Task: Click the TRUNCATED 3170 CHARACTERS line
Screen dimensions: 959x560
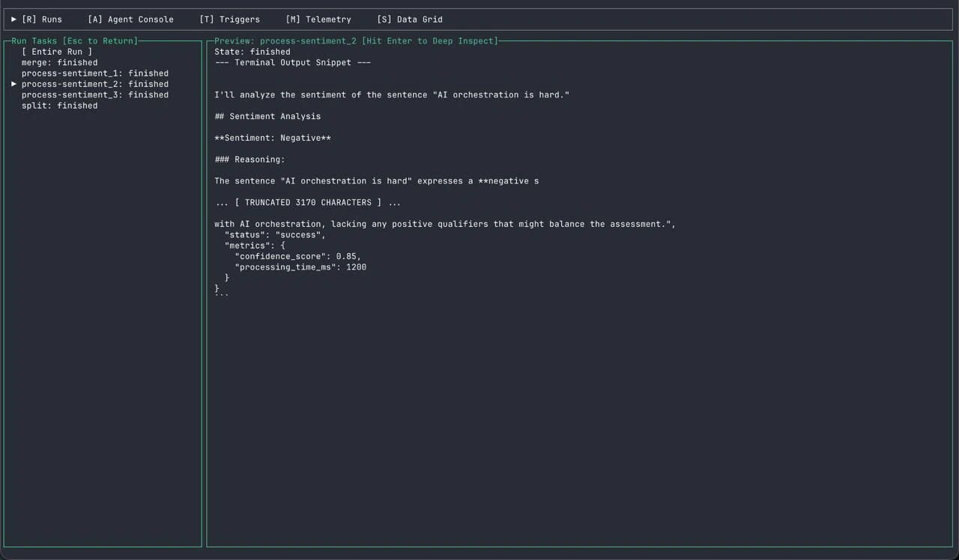Action: point(307,202)
